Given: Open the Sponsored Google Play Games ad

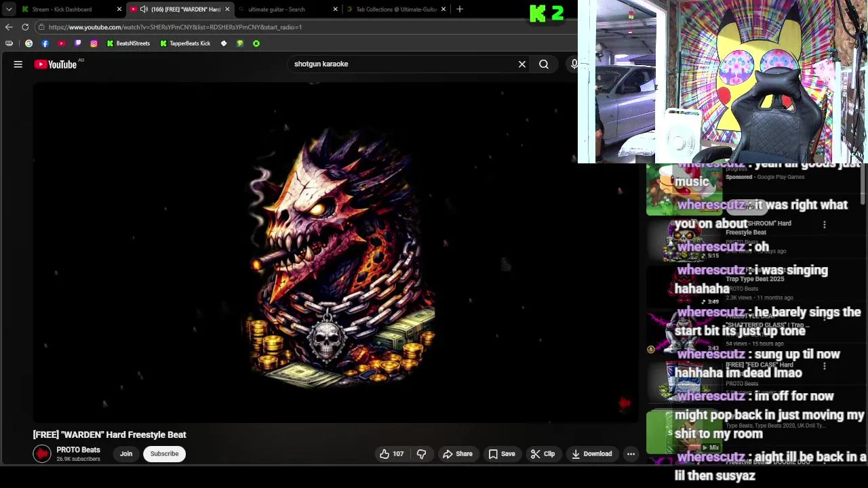Looking at the screenshot, I should 765,177.
